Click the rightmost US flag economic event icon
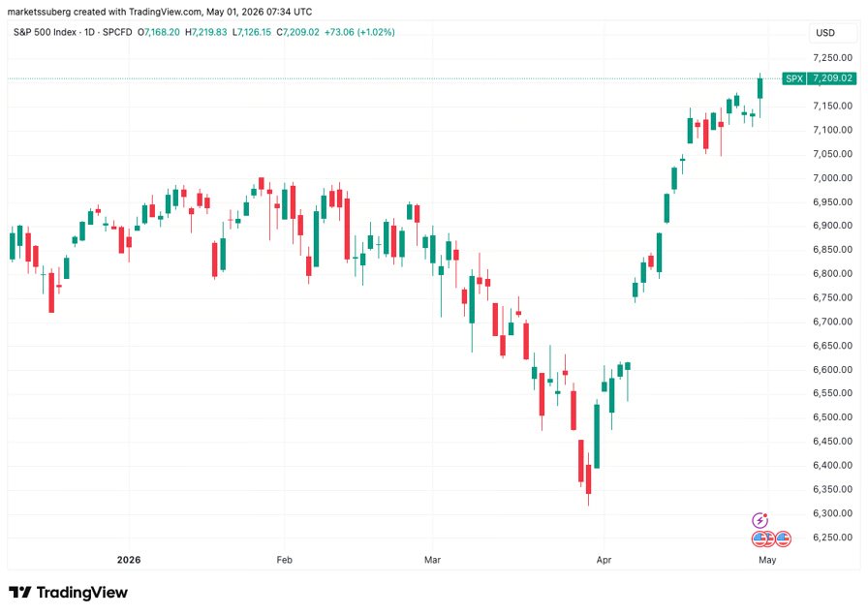Viewport: 868px width, 615px height. coord(783,538)
